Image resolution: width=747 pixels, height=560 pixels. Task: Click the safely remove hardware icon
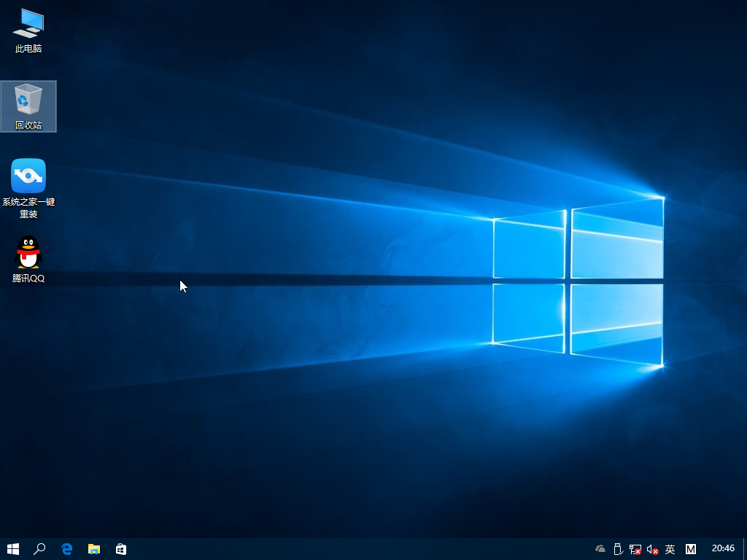pos(617,549)
